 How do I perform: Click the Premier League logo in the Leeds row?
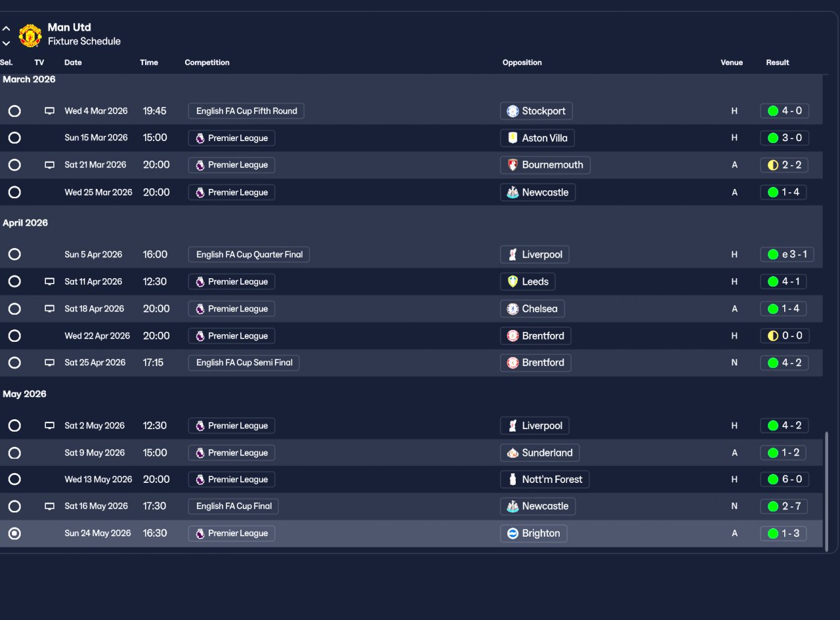pyautogui.click(x=200, y=281)
